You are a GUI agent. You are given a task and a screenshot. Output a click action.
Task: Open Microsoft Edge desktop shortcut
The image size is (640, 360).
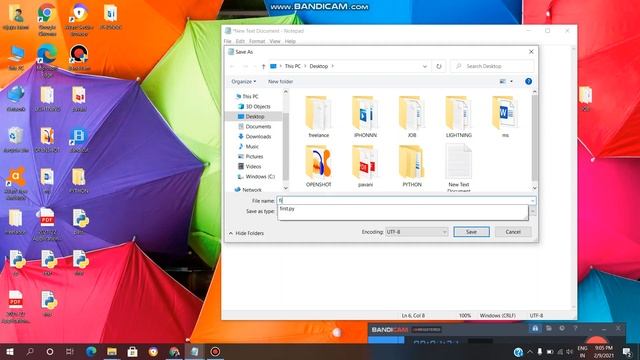[x=47, y=60]
